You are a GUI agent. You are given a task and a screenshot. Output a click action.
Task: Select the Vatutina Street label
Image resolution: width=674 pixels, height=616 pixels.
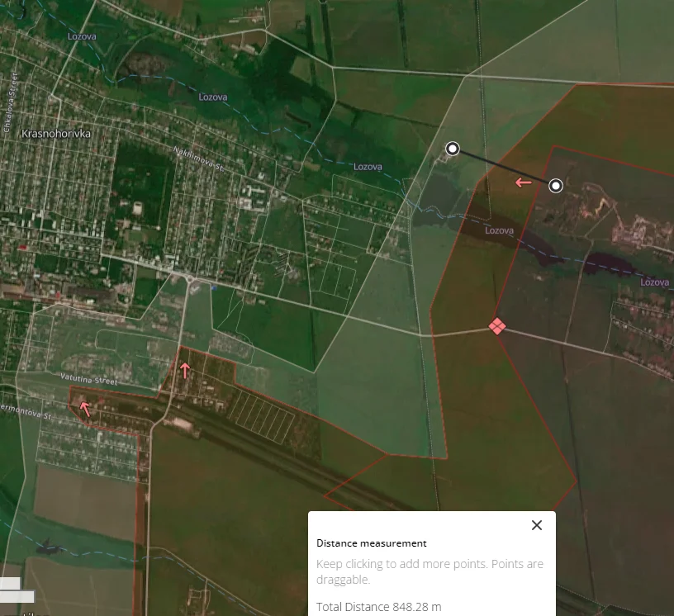(88, 381)
